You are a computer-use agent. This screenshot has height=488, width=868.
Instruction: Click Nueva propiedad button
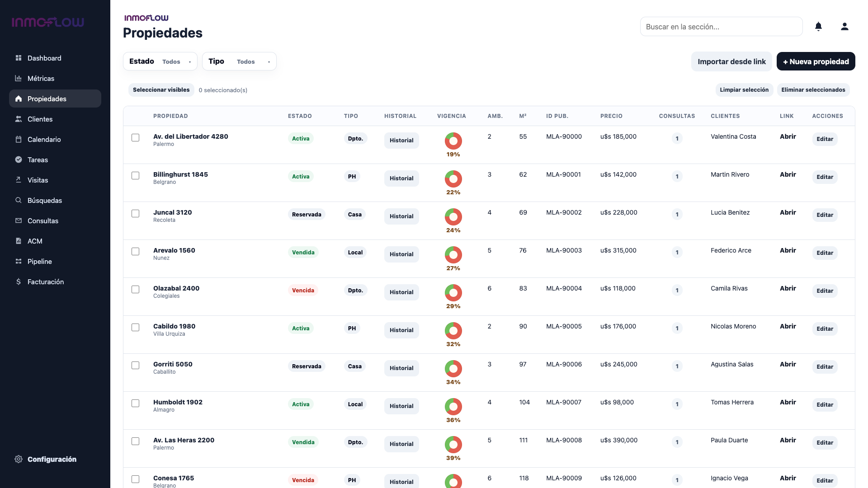816,61
